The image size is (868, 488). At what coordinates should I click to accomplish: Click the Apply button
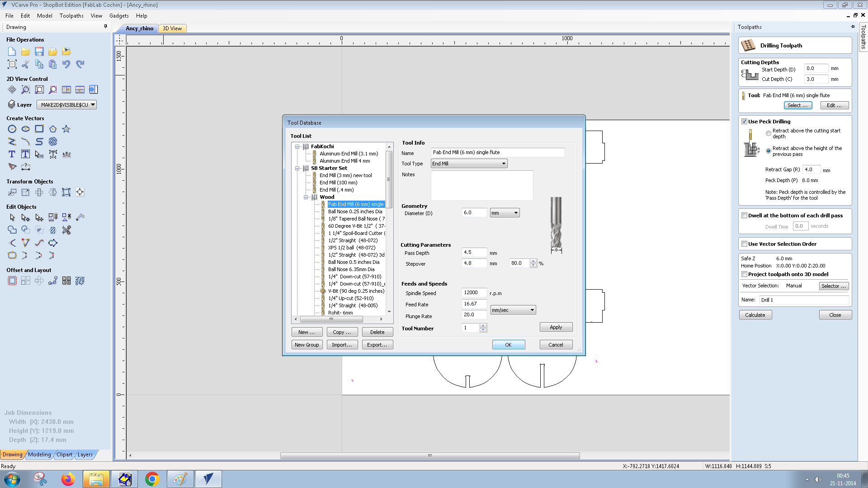tap(556, 327)
